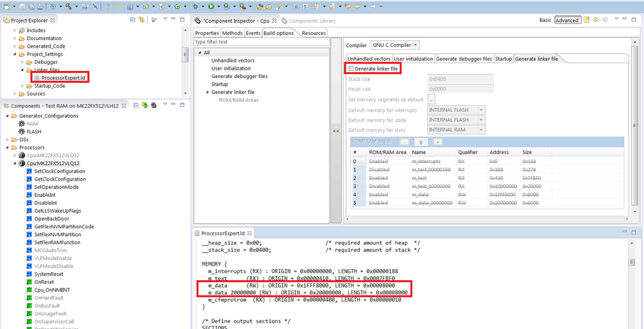
Task: Click the OnReset event icon
Action: tap(29, 282)
